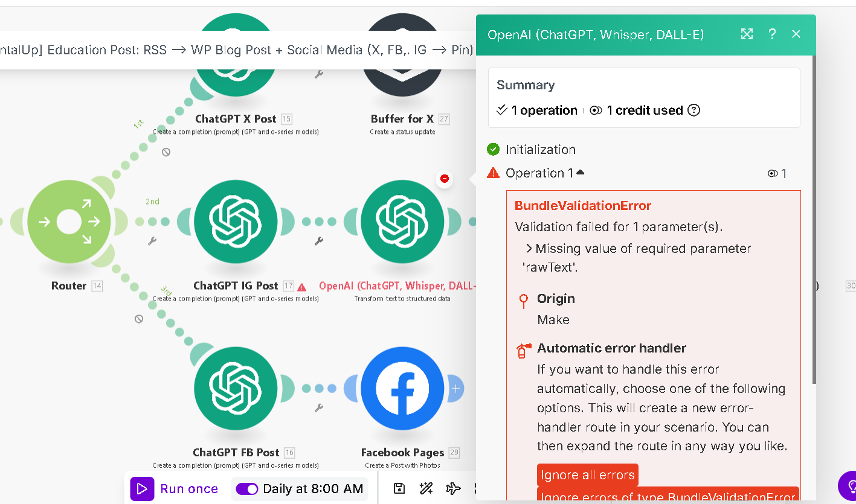This screenshot has height=504, width=856.
Task: Click Transform text to structured data subtitle
Action: 402,299
